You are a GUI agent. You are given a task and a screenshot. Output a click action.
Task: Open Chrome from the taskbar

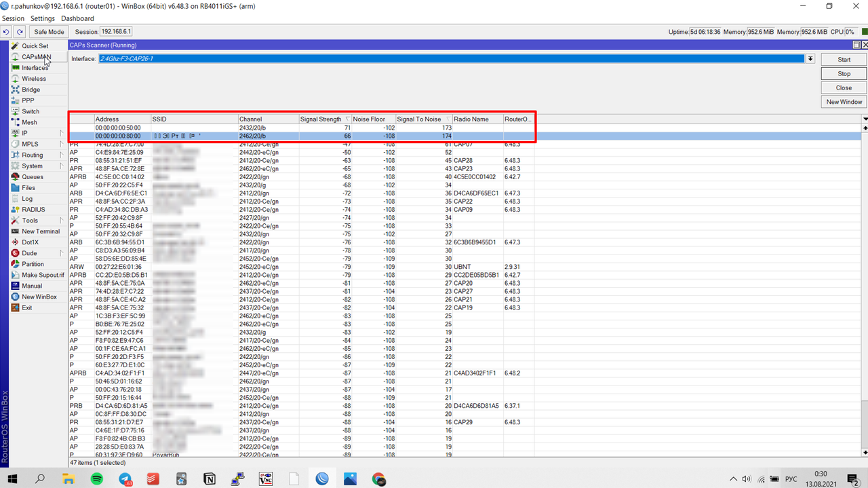click(x=379, y=478)
